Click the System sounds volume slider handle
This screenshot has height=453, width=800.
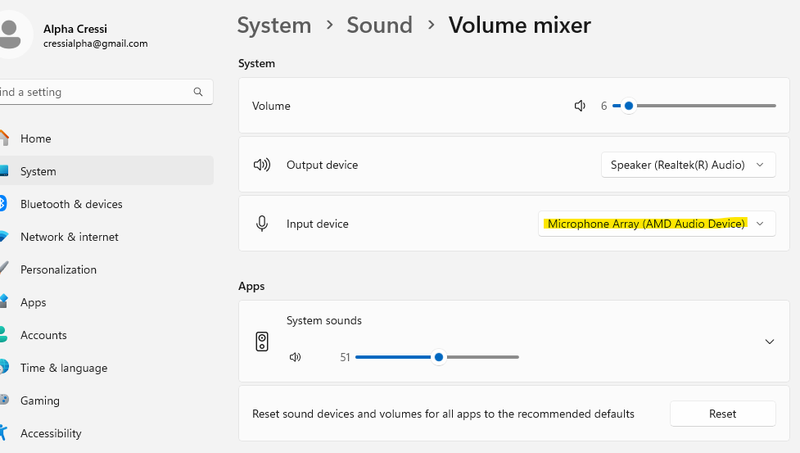tap(439, 357)
